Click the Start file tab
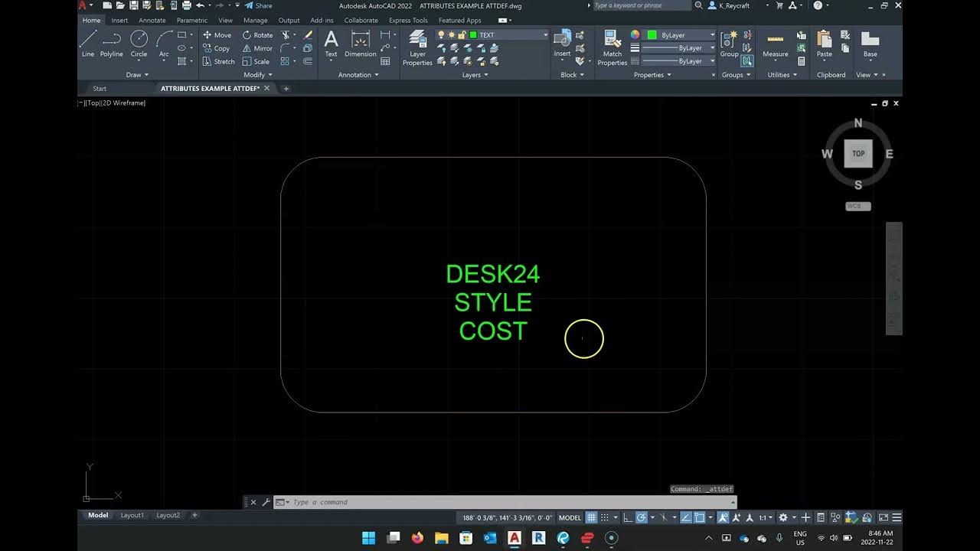 [100, 89]
